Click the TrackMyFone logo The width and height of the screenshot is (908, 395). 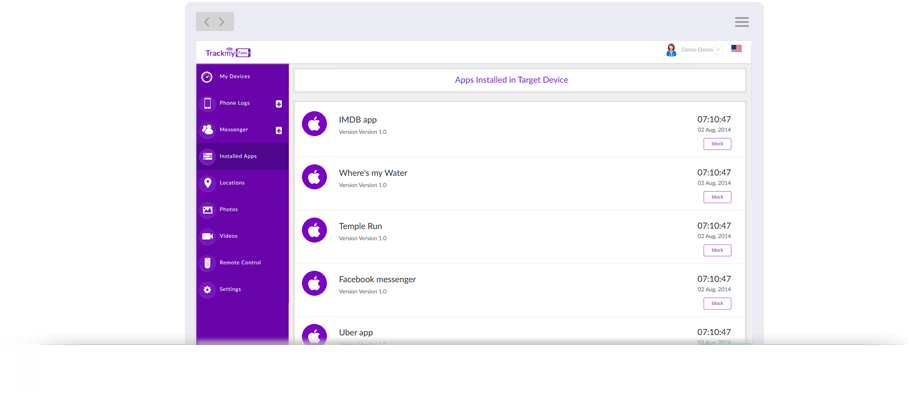point(228,53)
